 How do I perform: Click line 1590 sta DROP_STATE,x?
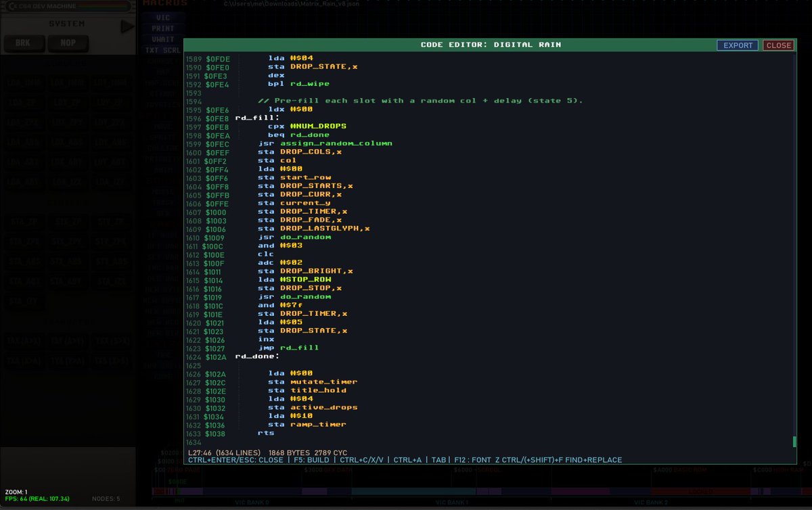tap(313, 67)
